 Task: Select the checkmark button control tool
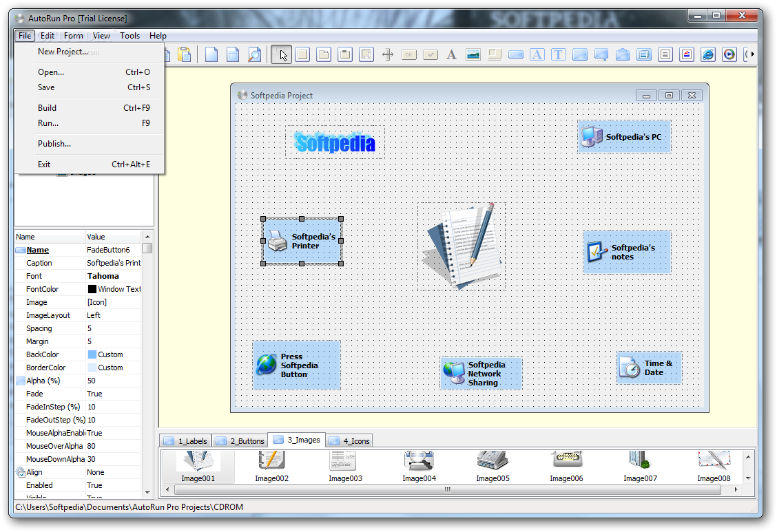click(430, 54)
